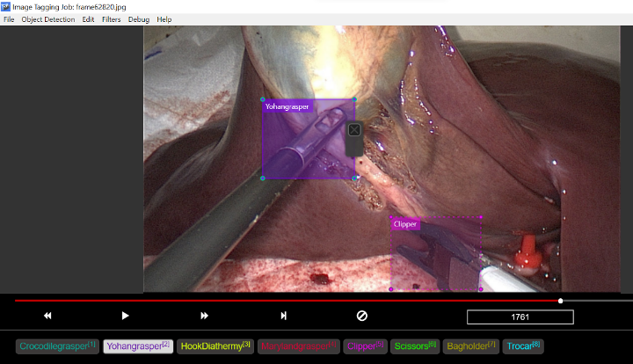
Task: Click the circle-slash skip frame icon
Action: 361,316
